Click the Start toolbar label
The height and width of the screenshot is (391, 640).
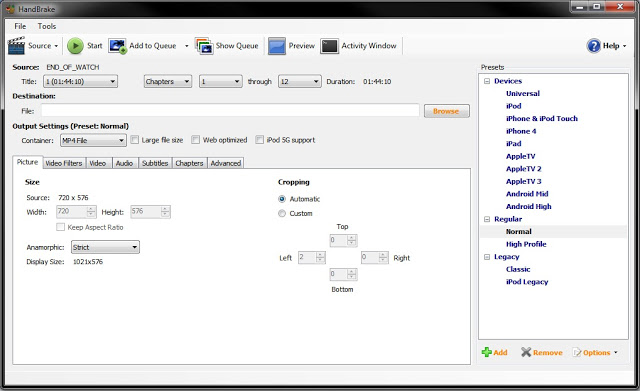click(95, 46)
